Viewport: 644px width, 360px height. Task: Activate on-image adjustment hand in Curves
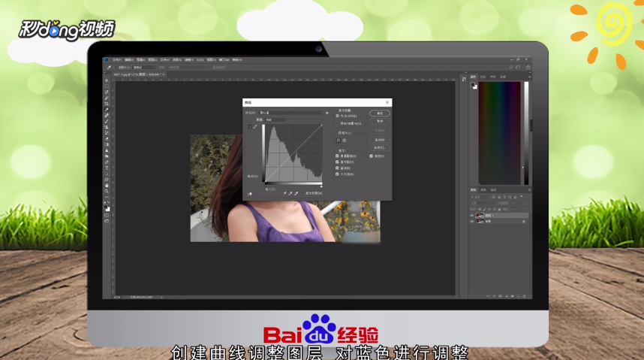(x=250, y=194)
